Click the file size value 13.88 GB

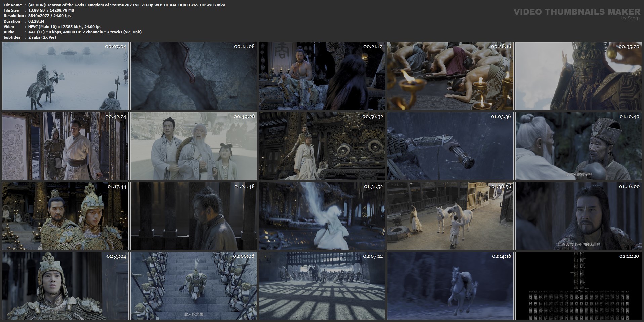click(x=36, y=10)
